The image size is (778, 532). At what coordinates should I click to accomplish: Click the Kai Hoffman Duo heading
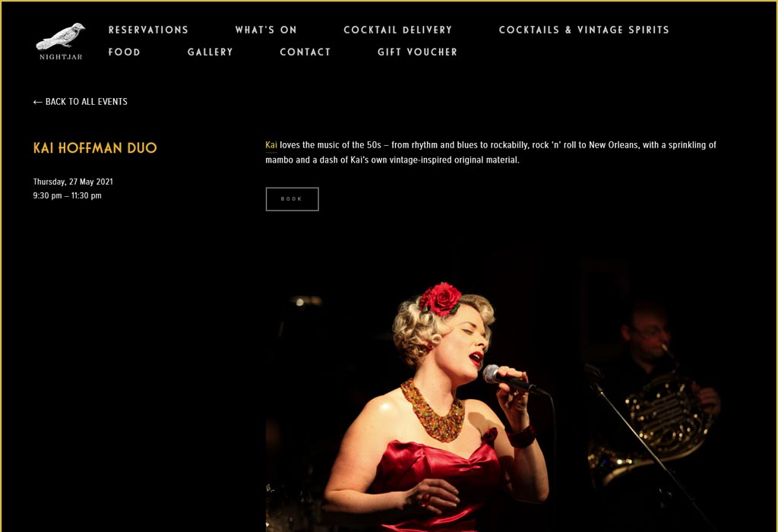click(x=95, y=148)
